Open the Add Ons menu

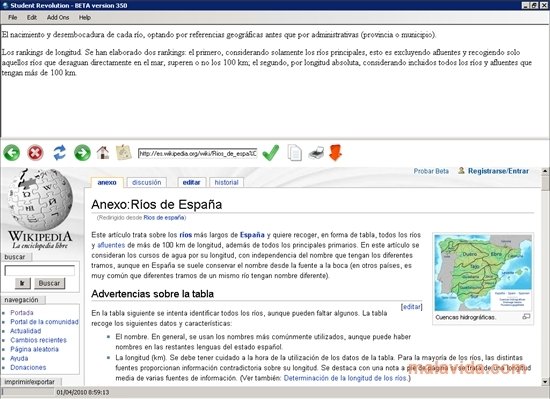(x=58, y=18)
